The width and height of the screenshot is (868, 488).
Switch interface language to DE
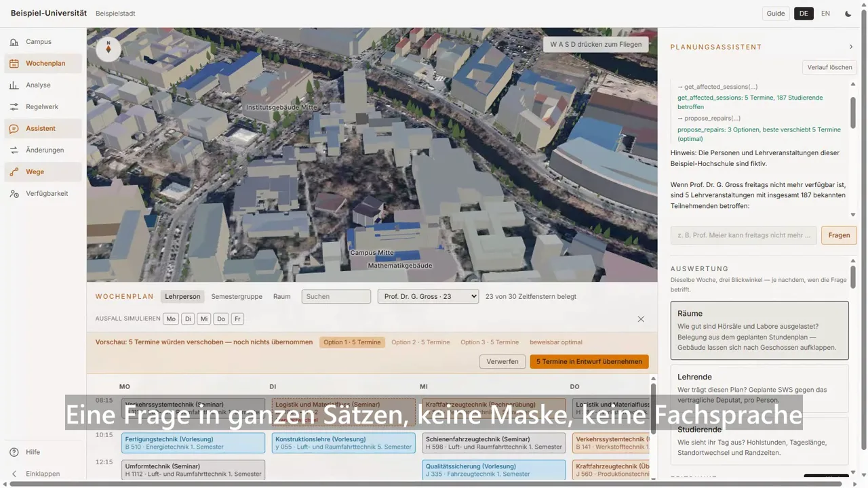(x=804, y=14)
